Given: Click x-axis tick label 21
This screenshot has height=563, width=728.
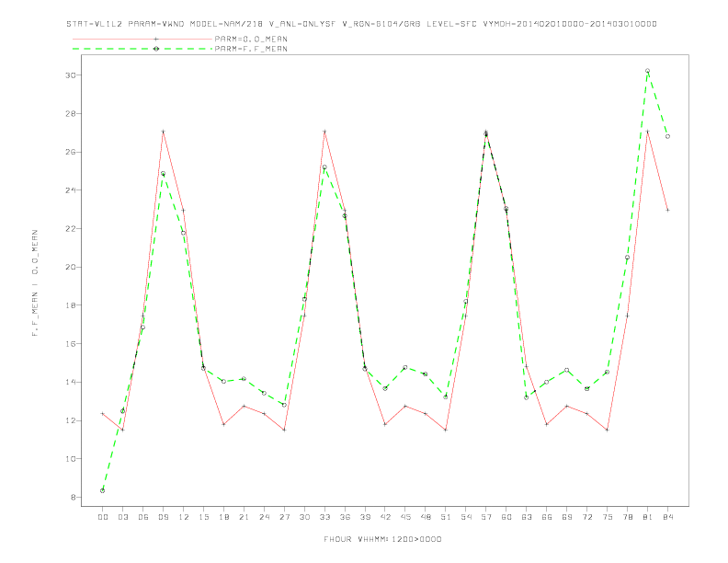Looking at the screenshot, I should 244,517.
